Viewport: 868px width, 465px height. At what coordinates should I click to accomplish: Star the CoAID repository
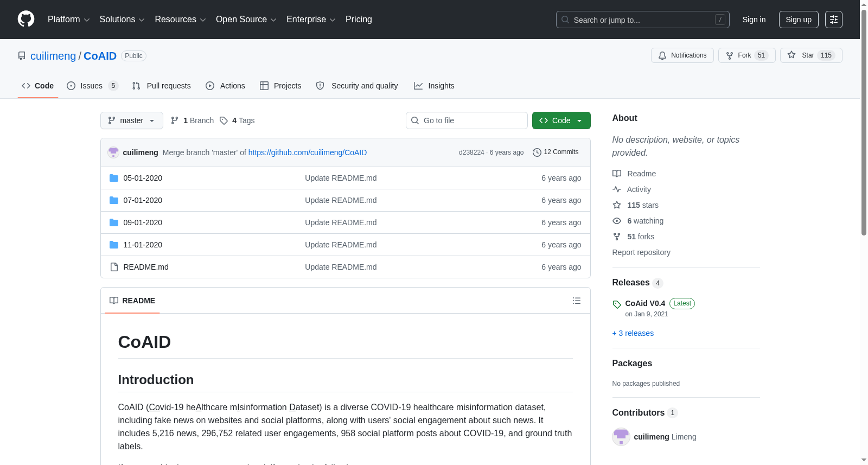click(x=811, y=55)
